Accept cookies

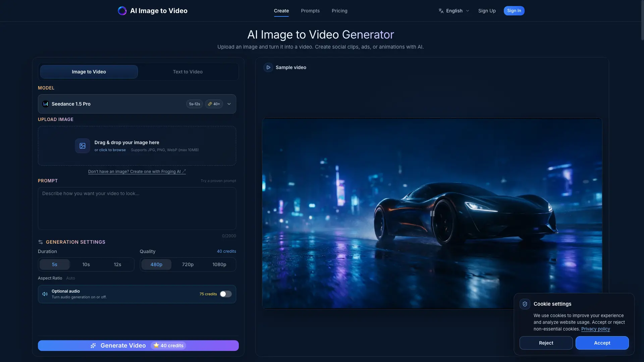[602, 343]
